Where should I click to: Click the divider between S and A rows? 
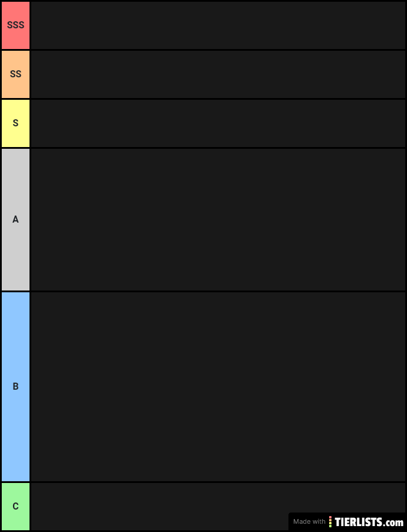[203, 148]
